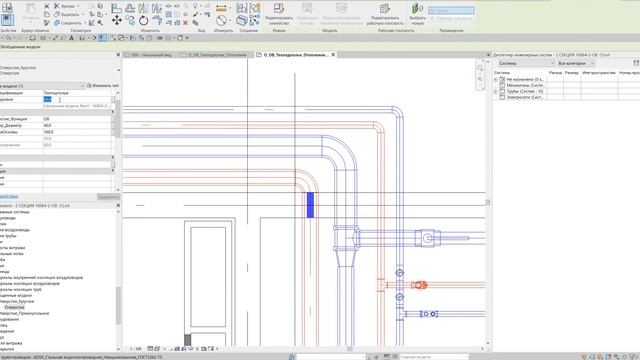This screenshot has width=640, height=360.
Task: Click the Edit Type button
Action: click(103, 86)
